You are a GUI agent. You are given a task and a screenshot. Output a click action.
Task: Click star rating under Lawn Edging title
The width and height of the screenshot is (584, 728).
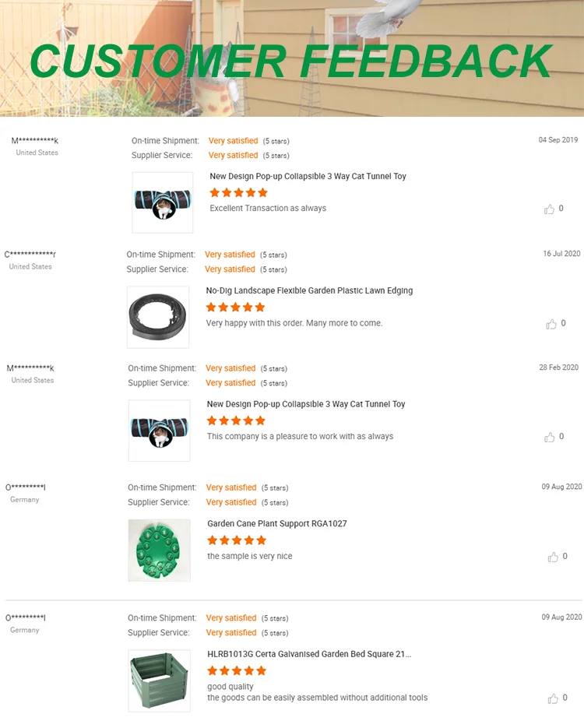pos(235,307)
